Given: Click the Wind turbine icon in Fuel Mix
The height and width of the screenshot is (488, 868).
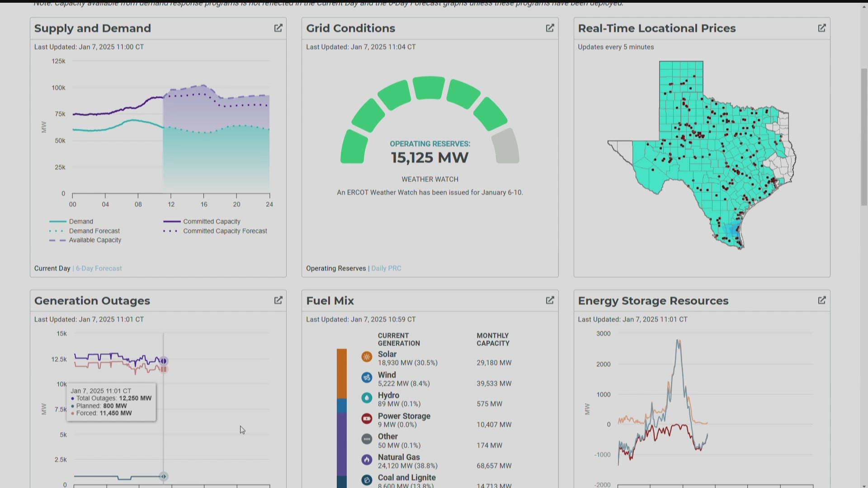Looking at the screenshot, I should (x=367, y=377).
